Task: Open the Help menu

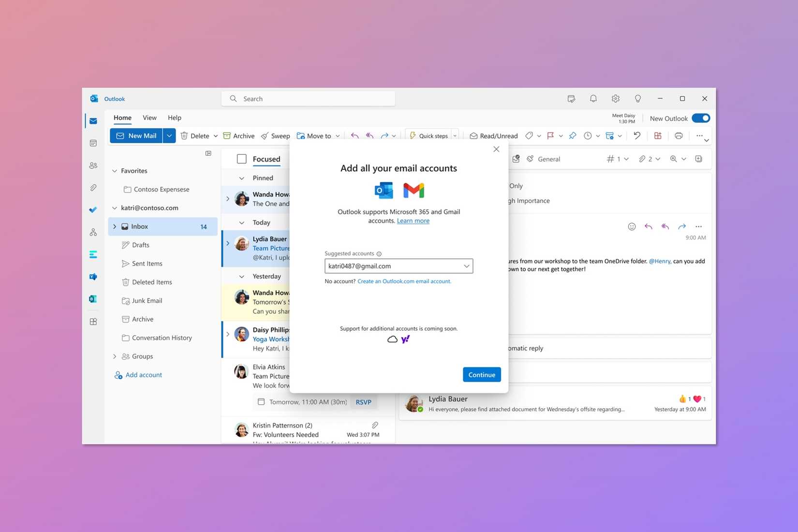Action: tap(174, 118)
